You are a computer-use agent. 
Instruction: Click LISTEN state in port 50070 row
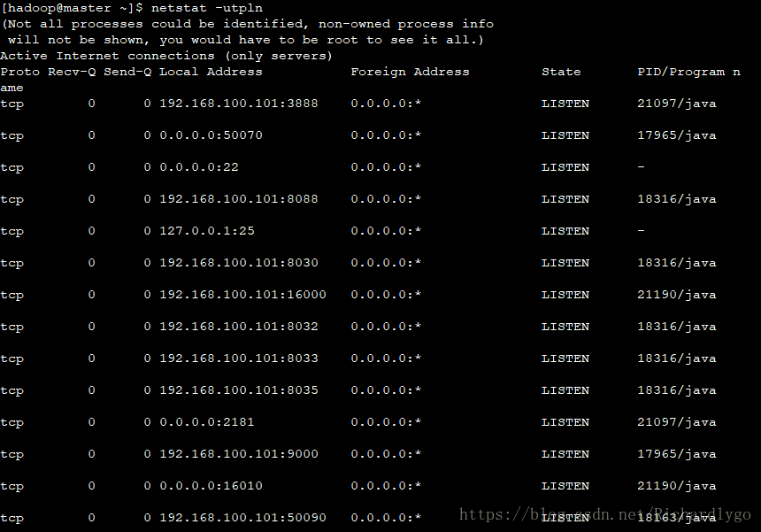565,135
